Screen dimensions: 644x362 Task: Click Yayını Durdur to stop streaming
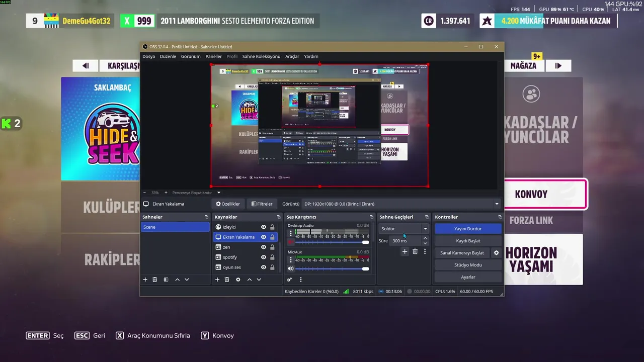[x=468, y=229]
